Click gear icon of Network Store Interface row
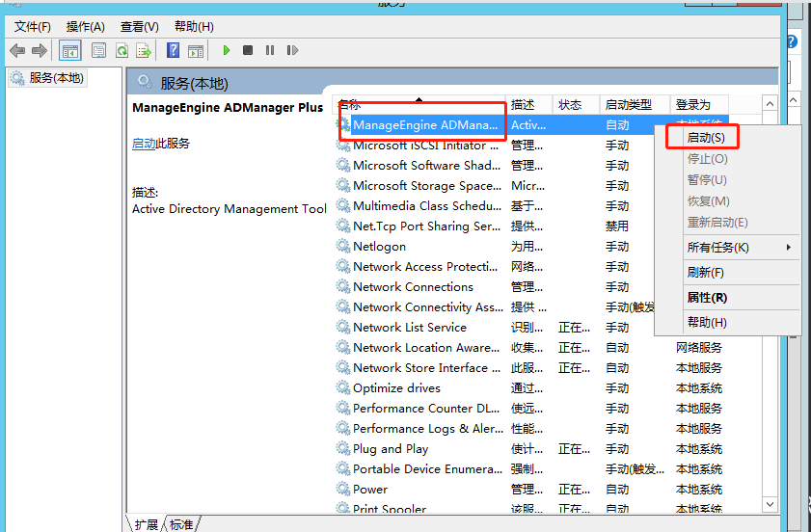811x532 pixels. click(x=343, y=367)
